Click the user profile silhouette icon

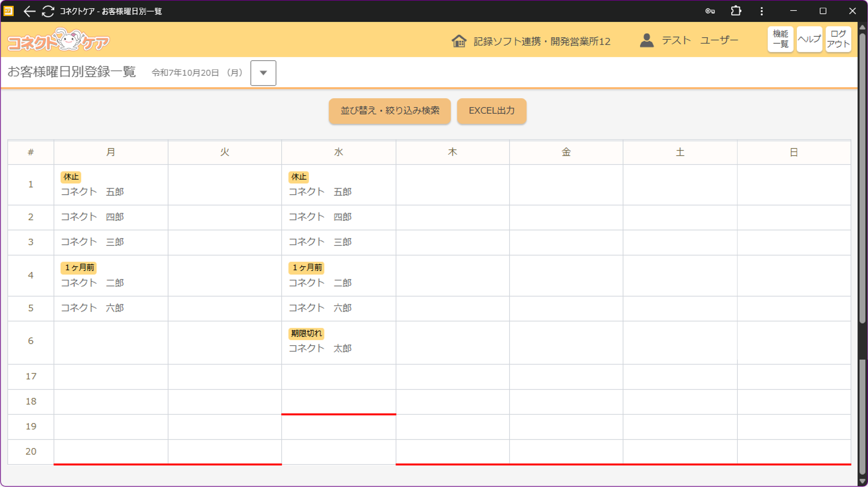pyautogui.click(x=647, y=41)
